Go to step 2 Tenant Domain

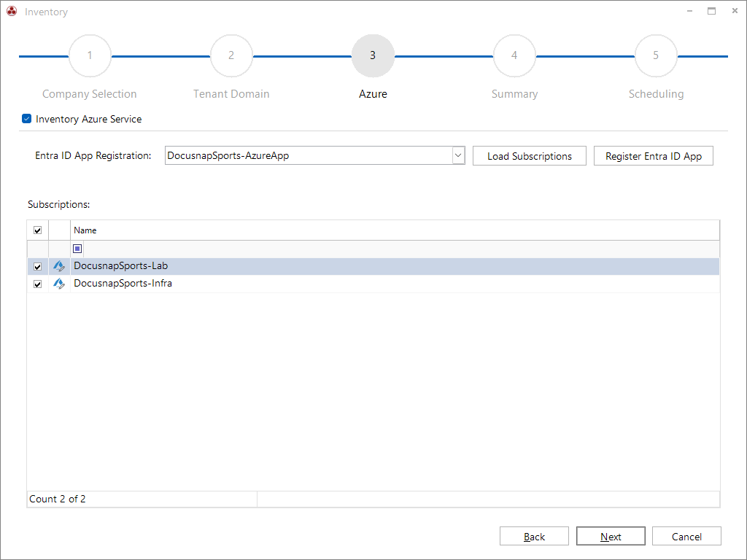point(231,55)
